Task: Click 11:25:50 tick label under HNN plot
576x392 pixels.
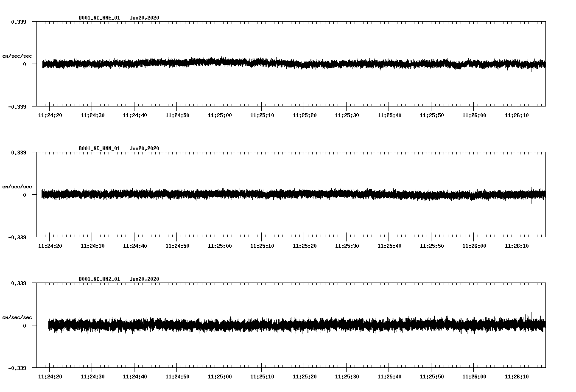Action: [x=432, y=246]
